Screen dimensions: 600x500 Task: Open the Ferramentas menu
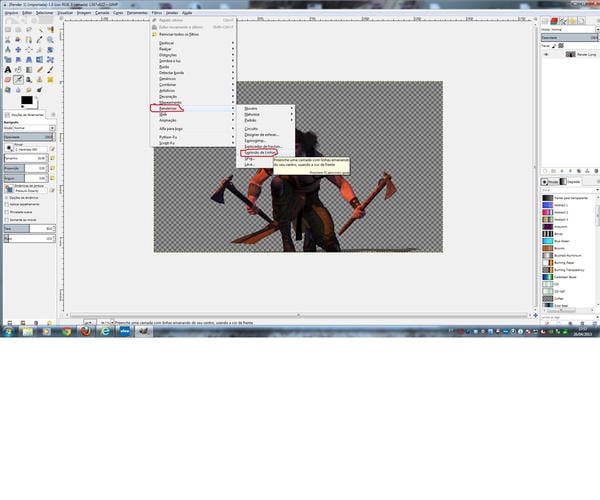137,13
